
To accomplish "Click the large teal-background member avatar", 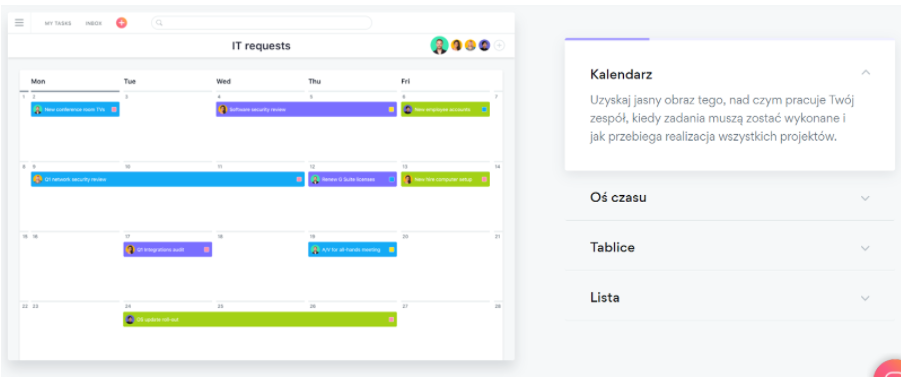I will click(440, 45).
